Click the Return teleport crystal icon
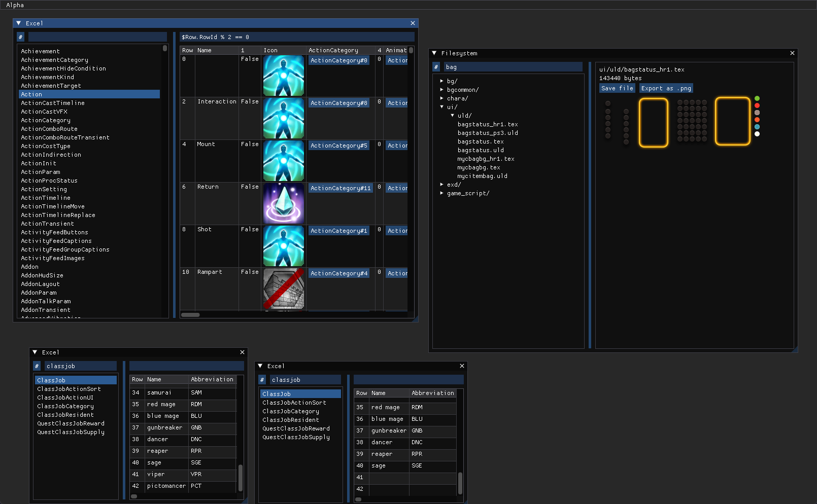Viewport: 817px width, 504px height. click(283, 203)
